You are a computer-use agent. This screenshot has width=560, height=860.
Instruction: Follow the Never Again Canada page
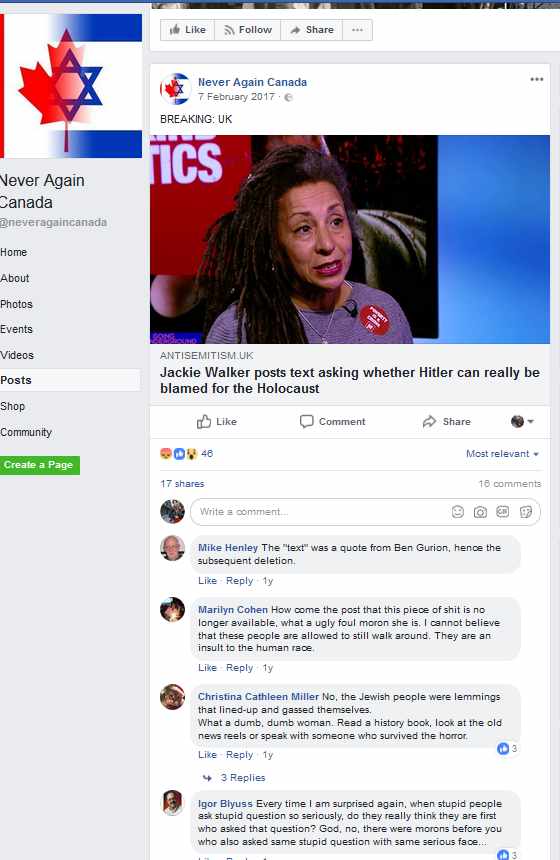click(248, 30)
